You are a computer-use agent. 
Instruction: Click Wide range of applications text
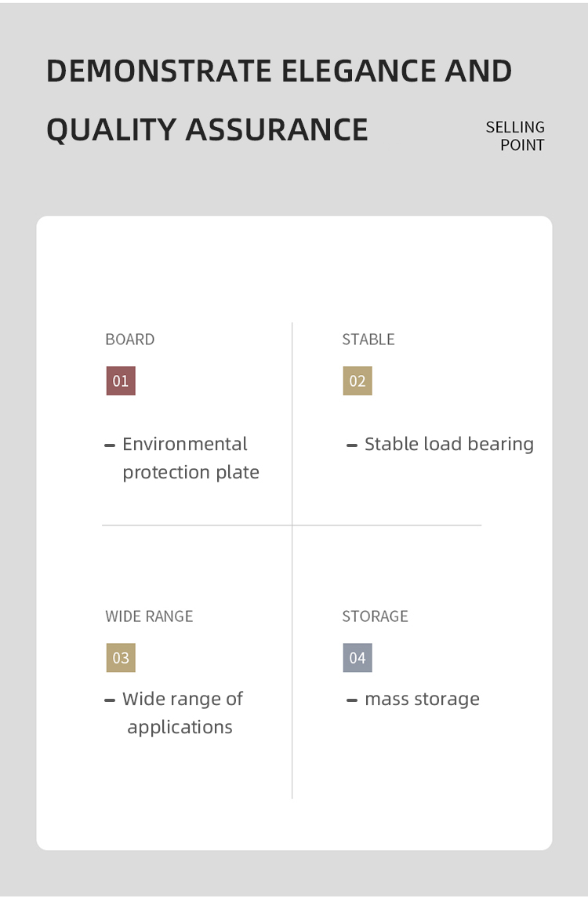182,713
